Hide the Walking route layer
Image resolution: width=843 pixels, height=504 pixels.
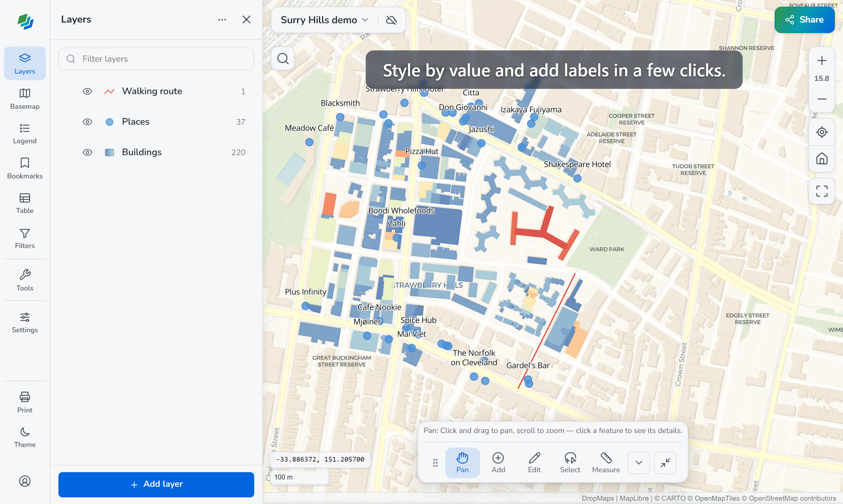pos(87,92)
